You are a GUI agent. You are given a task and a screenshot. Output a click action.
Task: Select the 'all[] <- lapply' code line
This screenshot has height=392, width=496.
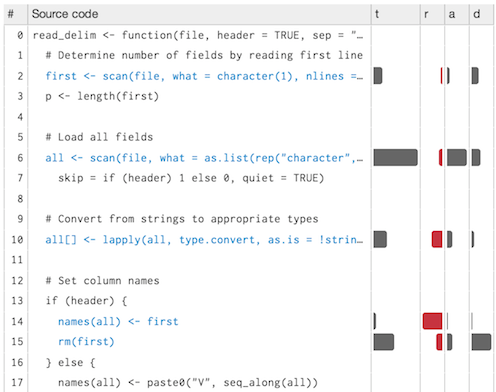(204, 240)
